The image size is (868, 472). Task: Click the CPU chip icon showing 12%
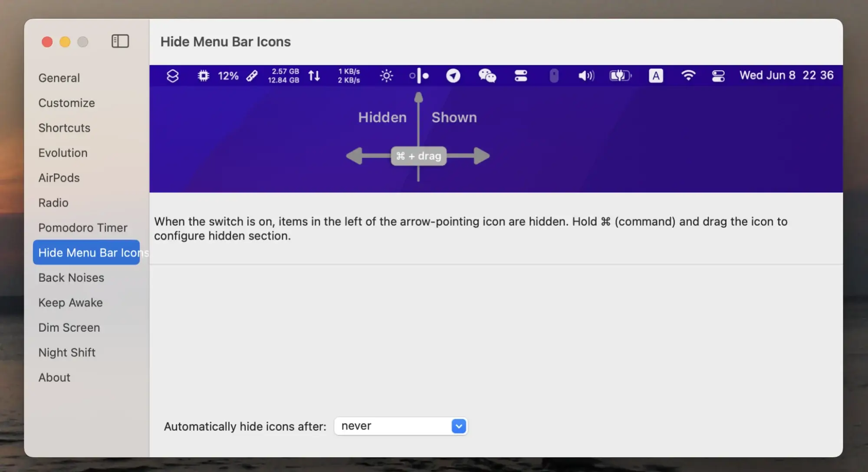pos(203,76)
